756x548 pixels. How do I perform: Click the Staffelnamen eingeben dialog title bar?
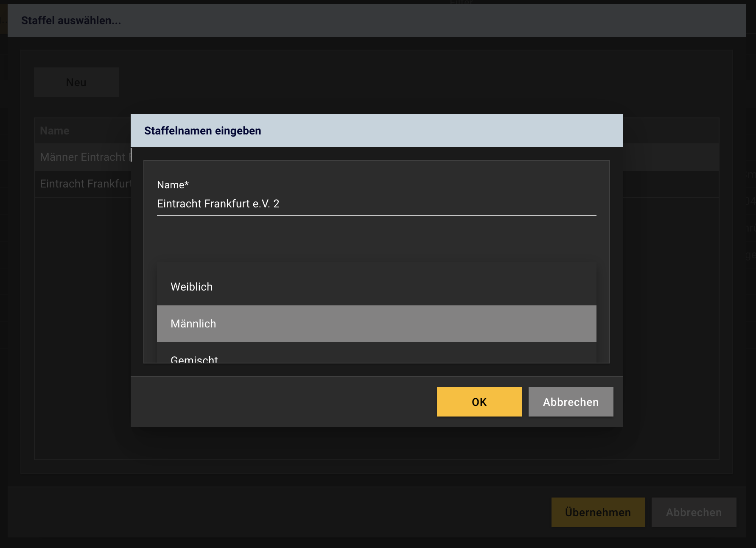pos(376,131)
